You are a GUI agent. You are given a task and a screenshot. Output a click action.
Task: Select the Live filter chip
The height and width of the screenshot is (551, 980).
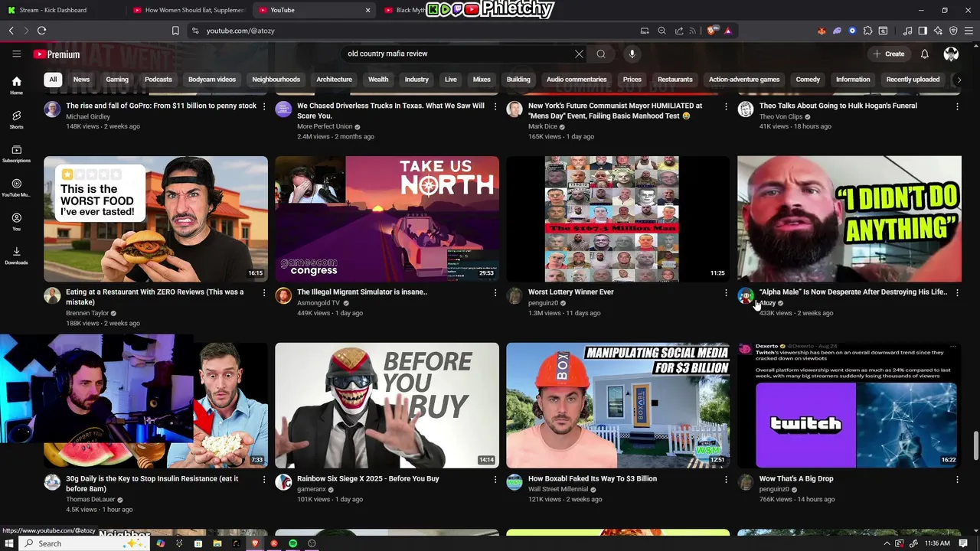pyautogui.click(x=451, y=80)
